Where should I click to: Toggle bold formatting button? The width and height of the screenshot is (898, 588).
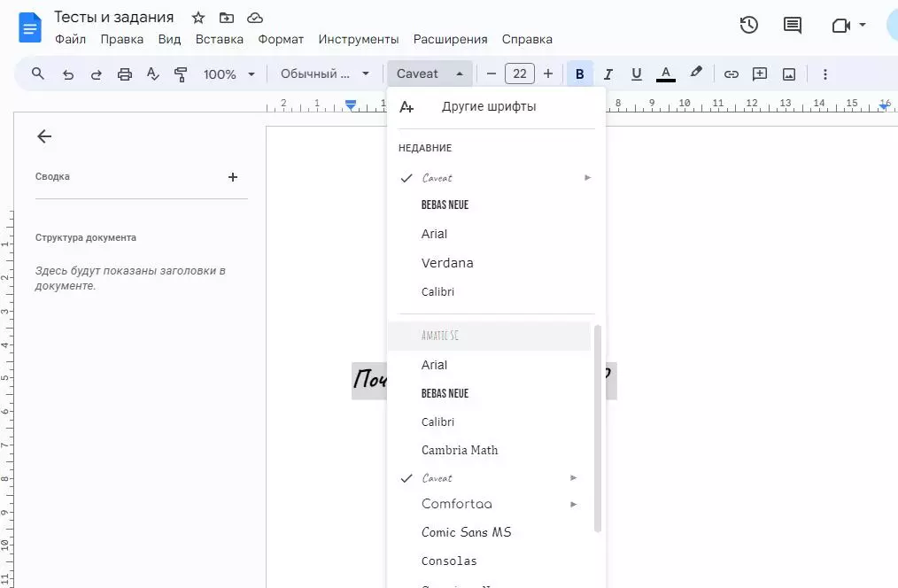coord(579,74)
